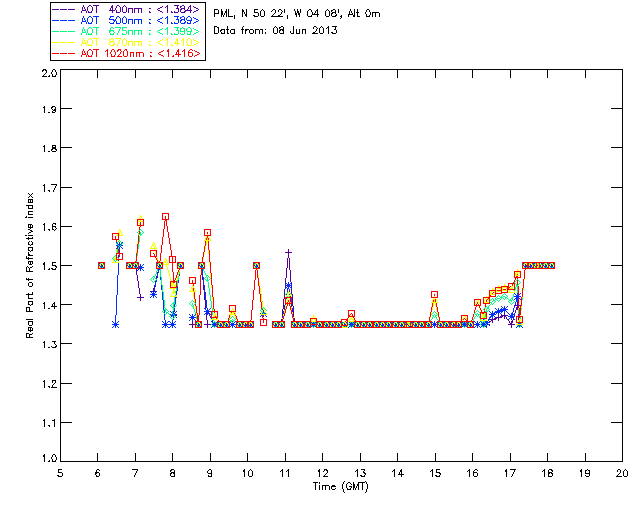640x512 pixels.
Task: Select the 'Data from: 08 Jun 2013' text
Action: point(275,30)
